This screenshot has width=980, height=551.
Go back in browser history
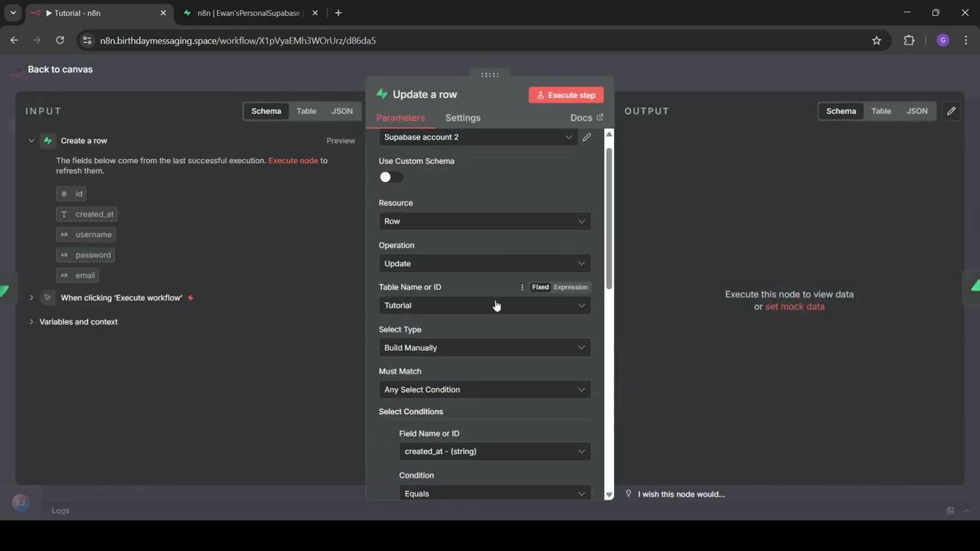[14, 41]
